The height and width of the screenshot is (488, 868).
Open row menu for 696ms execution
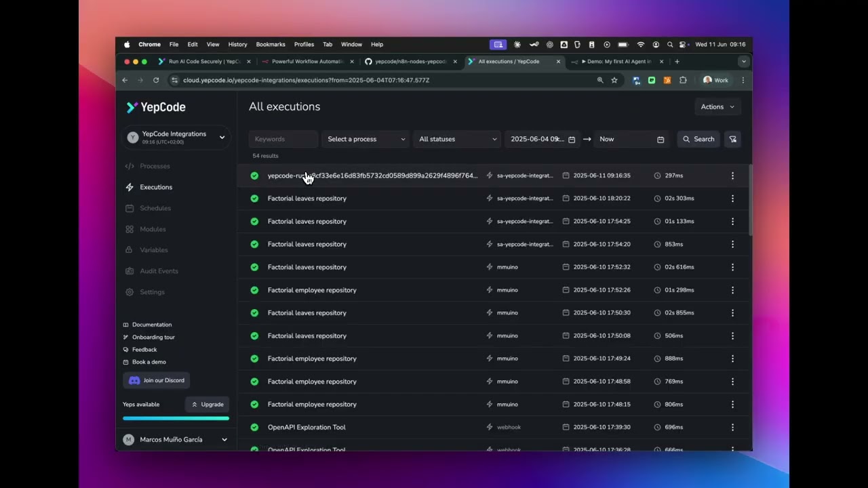(732, 428)
